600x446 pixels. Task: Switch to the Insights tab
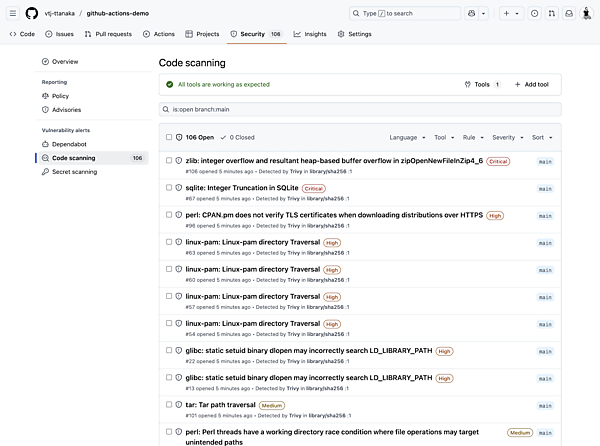(310, 34)
